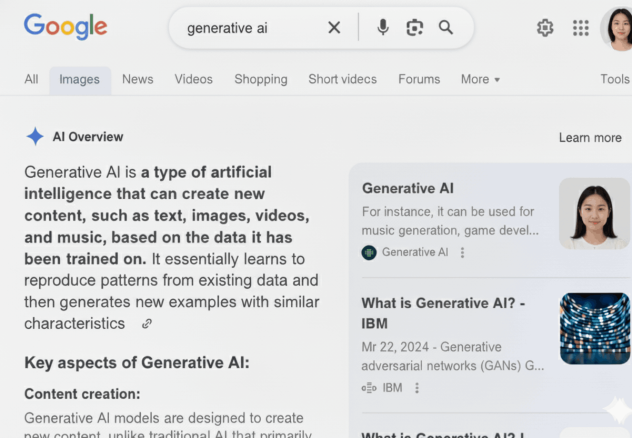Open quick settings gear icon
The height and width of the screenshot is (438, 632).
coord(545,28)
